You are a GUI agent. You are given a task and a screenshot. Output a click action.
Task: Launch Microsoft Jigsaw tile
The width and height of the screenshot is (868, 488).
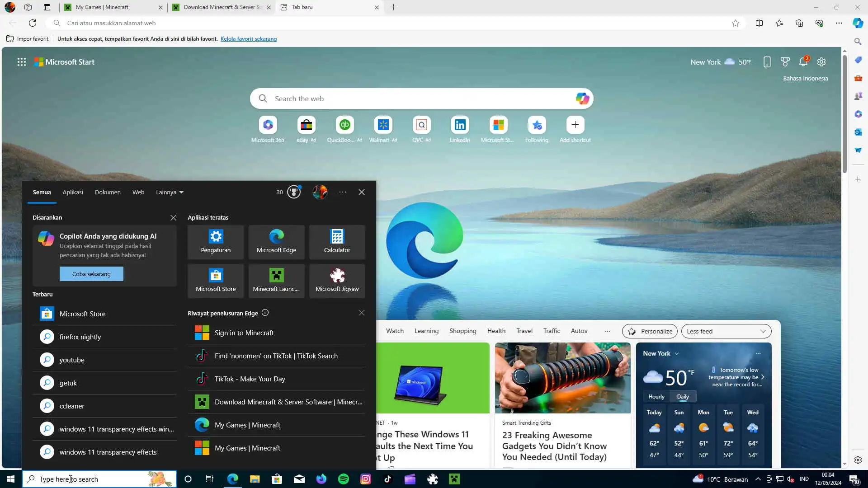tap(337, 281)
